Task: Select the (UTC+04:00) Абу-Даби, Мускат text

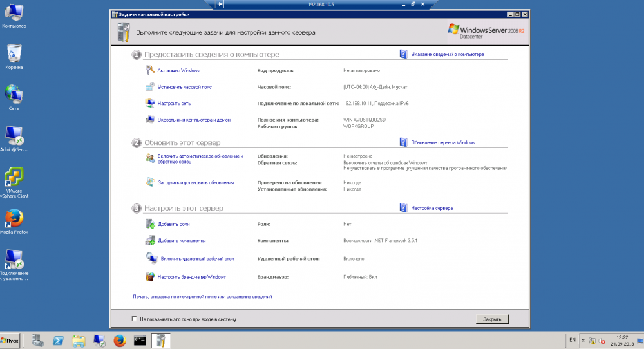Action: click(x=375, y=87)
